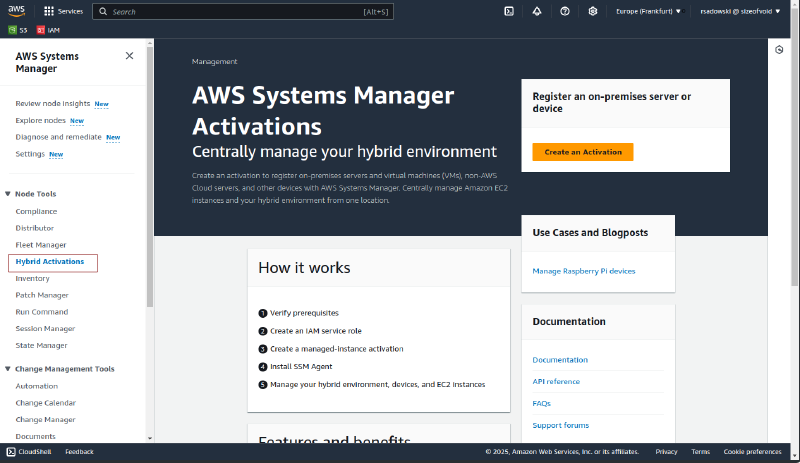The width and height of the screenshot is (800, 463).
Task: Select Hybrid Activations in the sidebar
Action: tap(49, 262)
